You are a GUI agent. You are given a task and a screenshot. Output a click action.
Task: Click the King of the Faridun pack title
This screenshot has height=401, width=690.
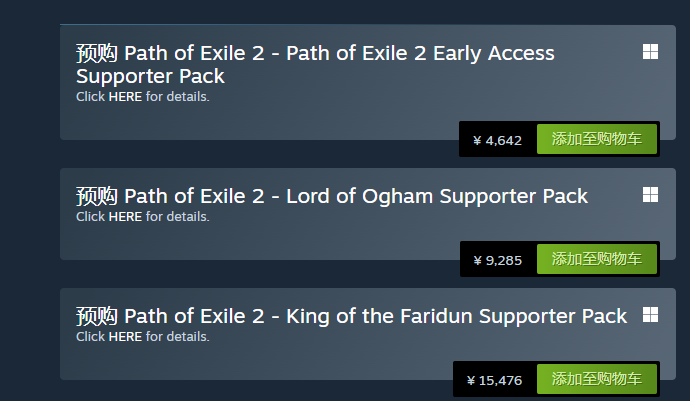(x=351, y=316)
